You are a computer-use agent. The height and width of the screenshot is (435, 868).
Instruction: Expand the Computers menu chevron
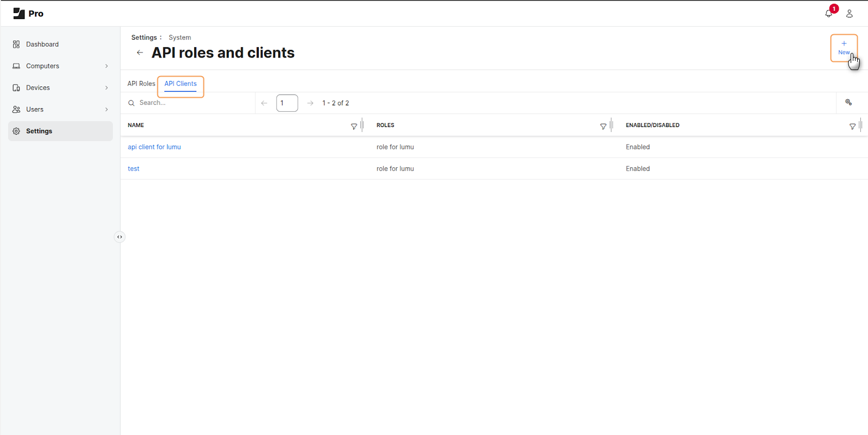pos(106,66)
